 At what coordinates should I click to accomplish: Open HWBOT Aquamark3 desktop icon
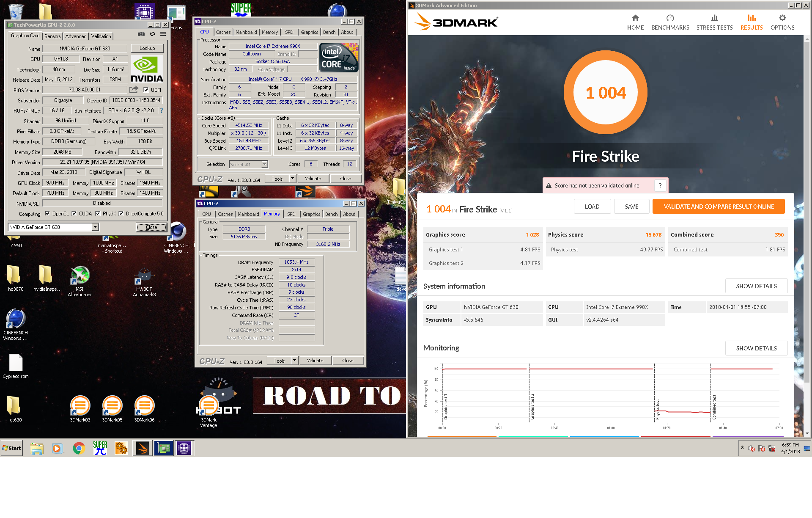point(144,282)
